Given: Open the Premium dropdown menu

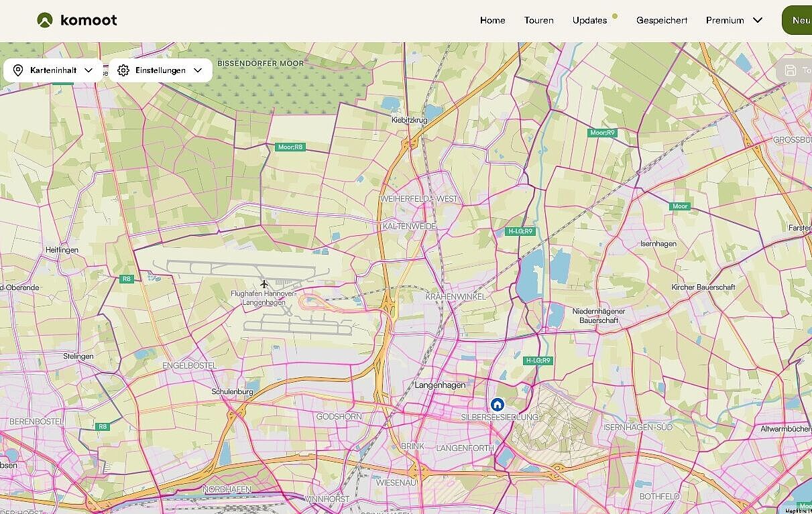Looking at the screenshot, I should tap(734, 20).
